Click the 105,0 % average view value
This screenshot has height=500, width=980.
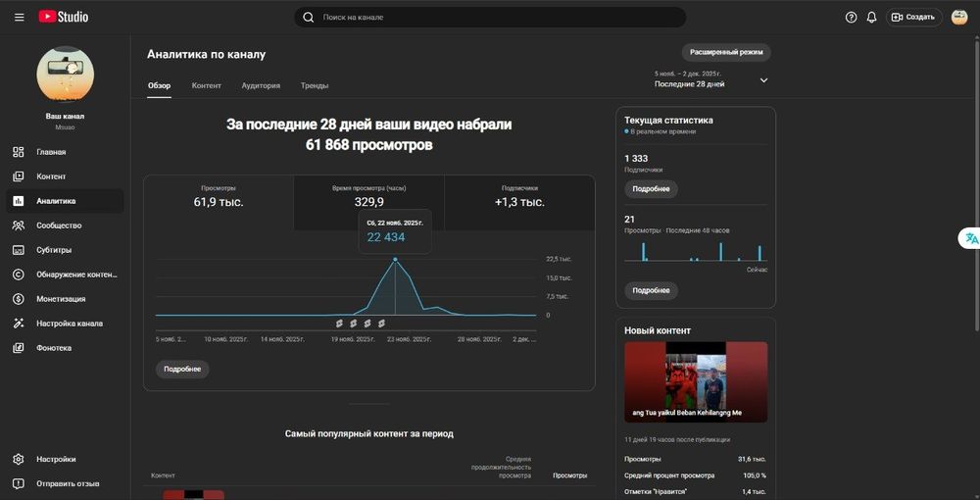(755, 475)
